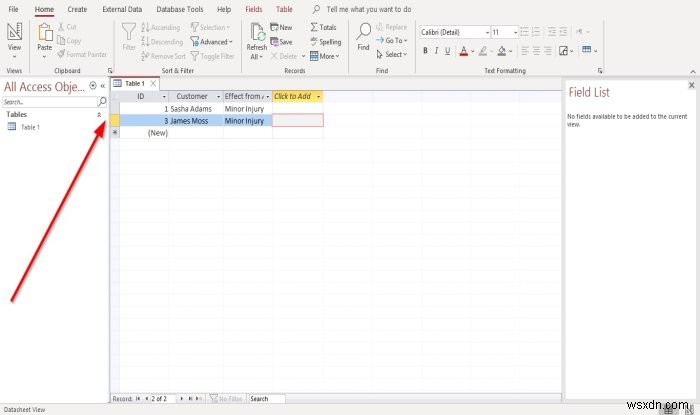The height and width of the screenshot is (415, 700).
Task: Click the numbering list icon
Action: (536, 32)
